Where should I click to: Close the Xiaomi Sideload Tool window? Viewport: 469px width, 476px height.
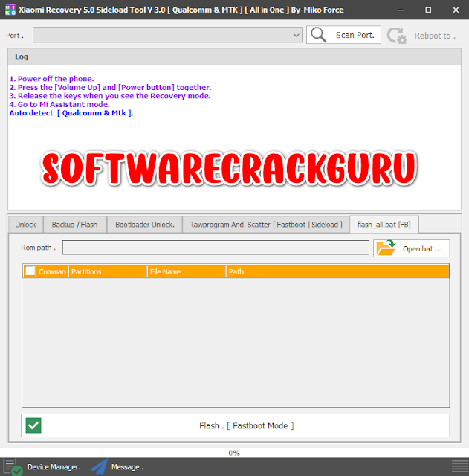point(456,10)
